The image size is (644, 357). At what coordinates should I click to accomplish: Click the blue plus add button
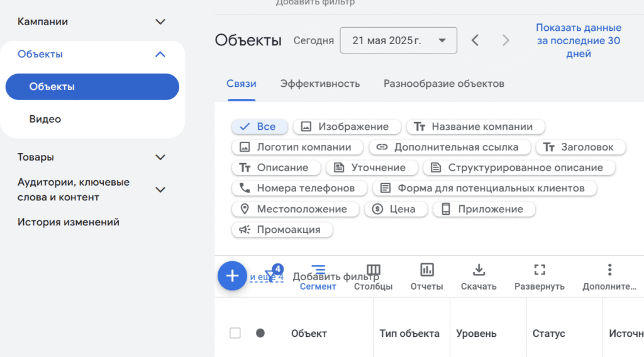tap(232, 276)
